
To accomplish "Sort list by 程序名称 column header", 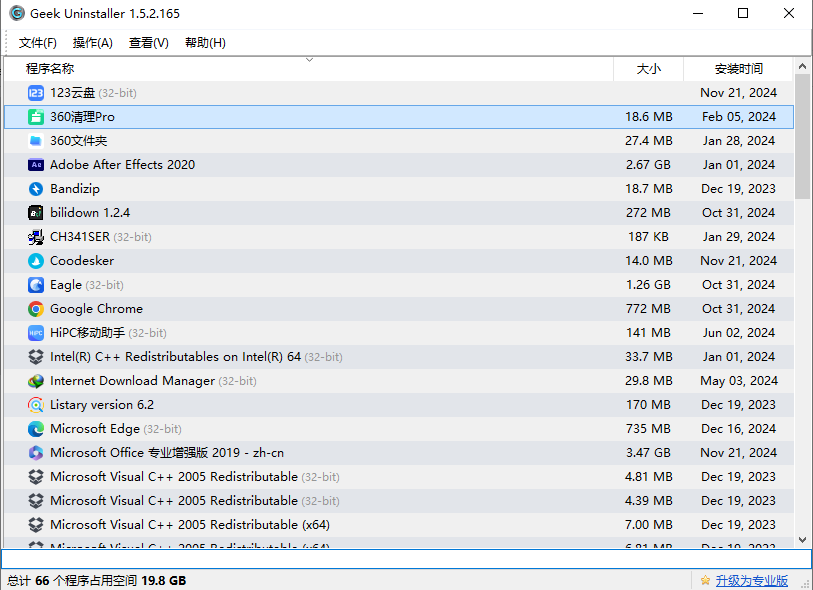I will click(x=50, y=69).
